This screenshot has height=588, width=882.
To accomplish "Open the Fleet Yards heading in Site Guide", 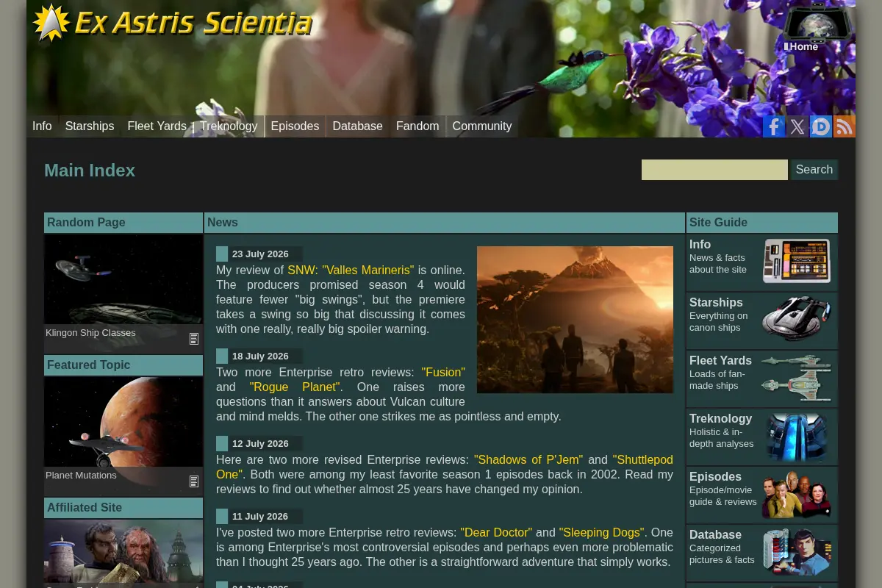I will coord(720,361).
